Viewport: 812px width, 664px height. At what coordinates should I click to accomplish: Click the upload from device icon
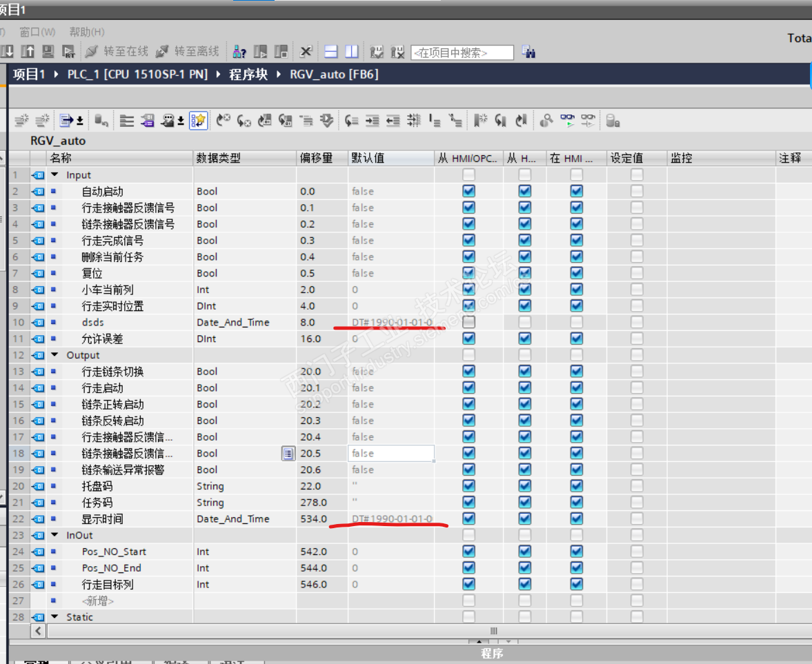click(x=28, y=51)
